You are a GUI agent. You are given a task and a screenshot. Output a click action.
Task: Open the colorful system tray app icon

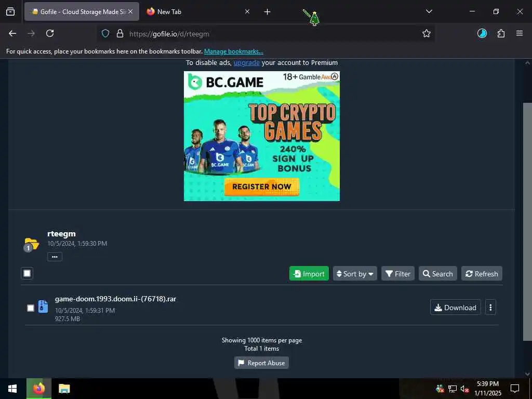coord(440,389)
